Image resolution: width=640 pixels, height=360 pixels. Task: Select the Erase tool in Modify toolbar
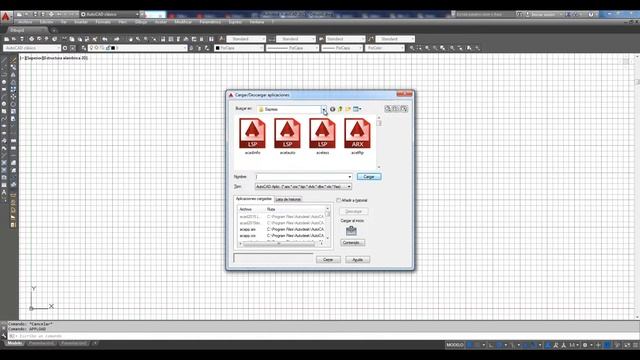coord(13,60)
